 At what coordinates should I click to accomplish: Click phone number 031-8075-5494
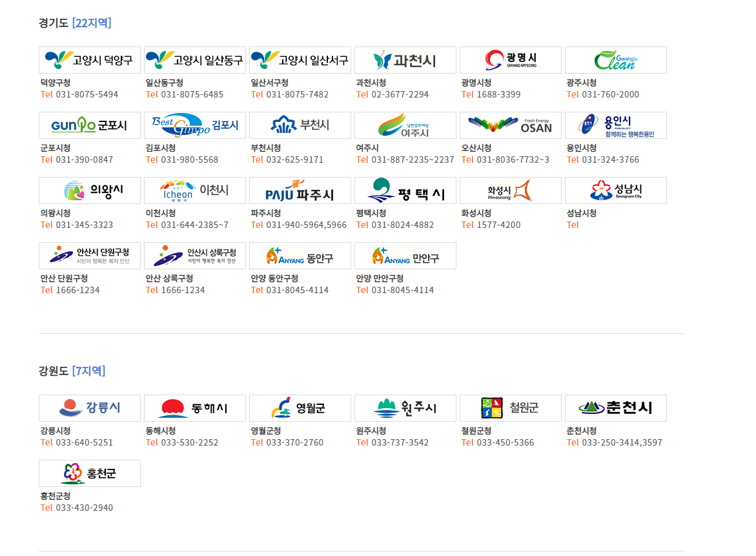87,94
